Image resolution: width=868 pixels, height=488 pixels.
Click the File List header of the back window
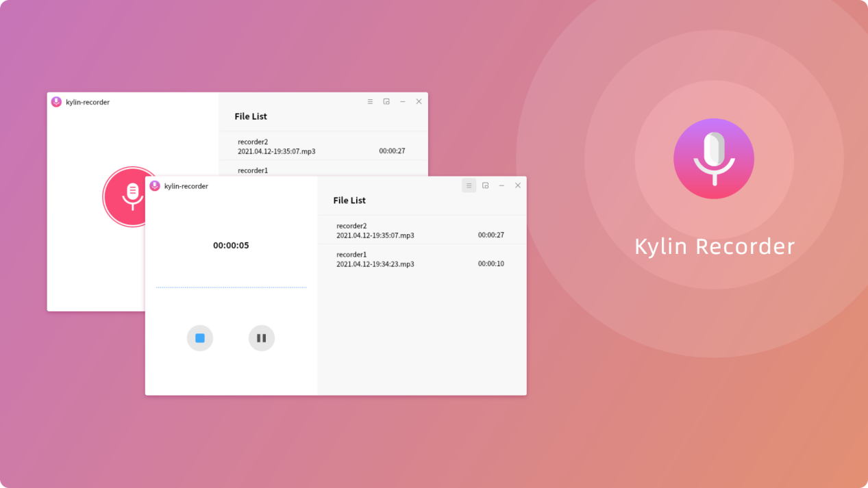coord(250,116)
